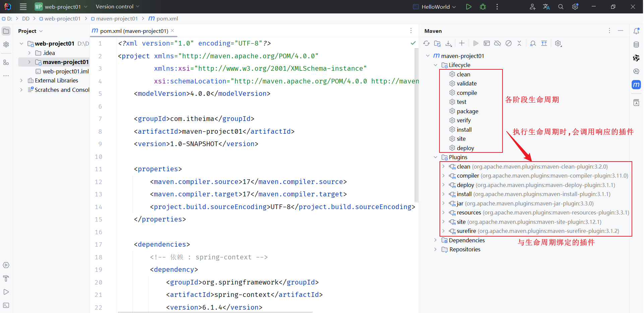Run Maven build from the panel toolbar
Screen dimensions: 644x313
click(x=475, y=43)
